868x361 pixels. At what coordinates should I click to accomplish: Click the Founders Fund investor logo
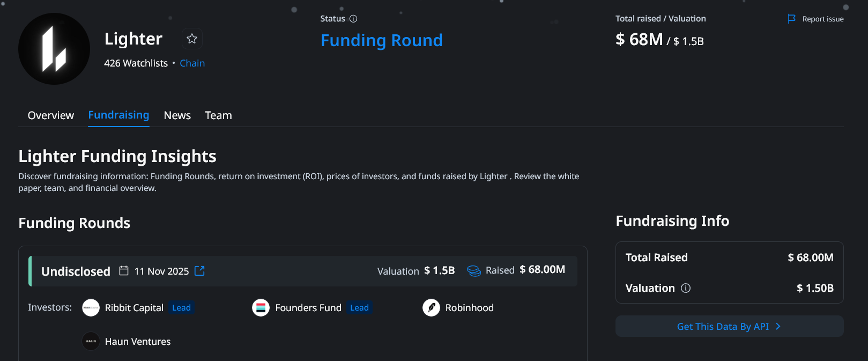click(x=261, y=307)
